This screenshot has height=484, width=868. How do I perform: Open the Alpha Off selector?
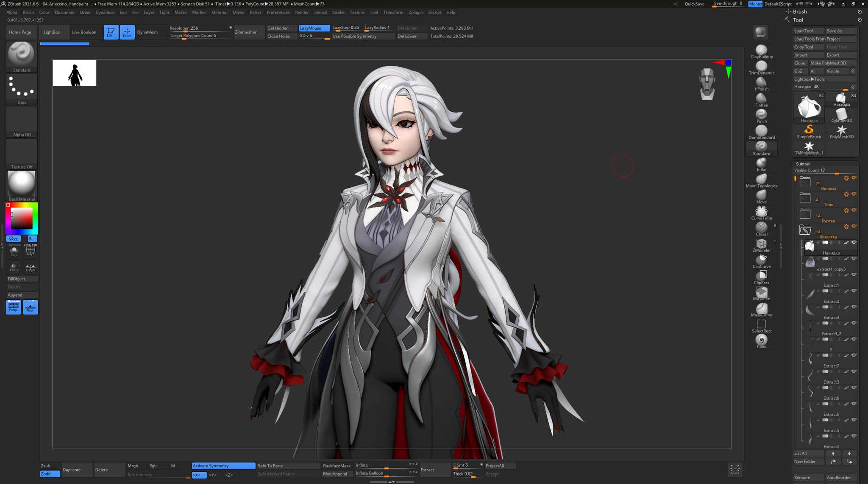pos(22,122)
